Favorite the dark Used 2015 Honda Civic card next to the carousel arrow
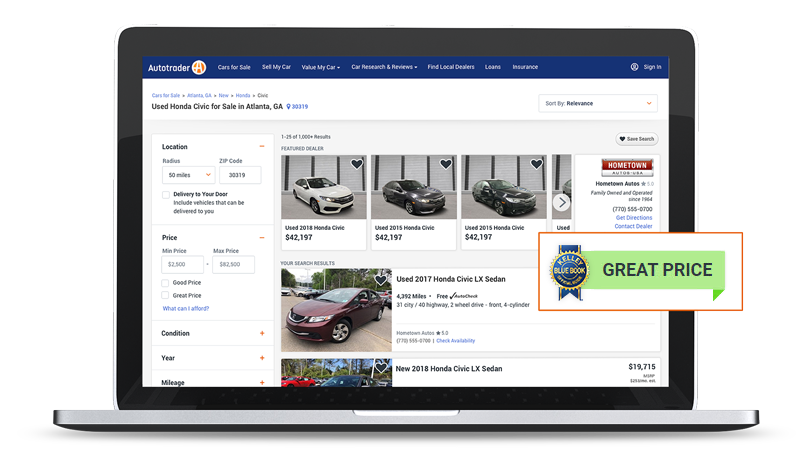The height and width of the screenshot is (473, 800). click(x=536, y=164)
